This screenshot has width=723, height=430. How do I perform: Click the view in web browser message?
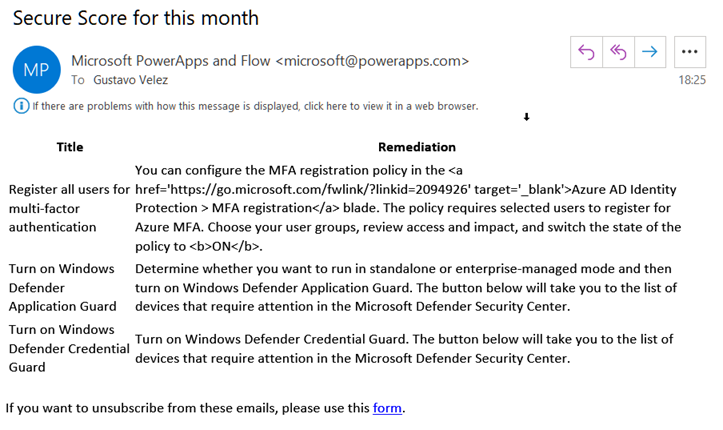tap(255, 106)
